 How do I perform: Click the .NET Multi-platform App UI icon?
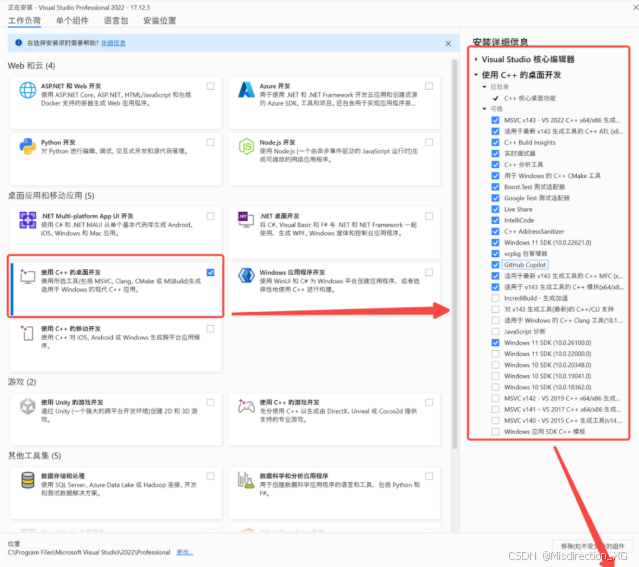pos(28,220)
